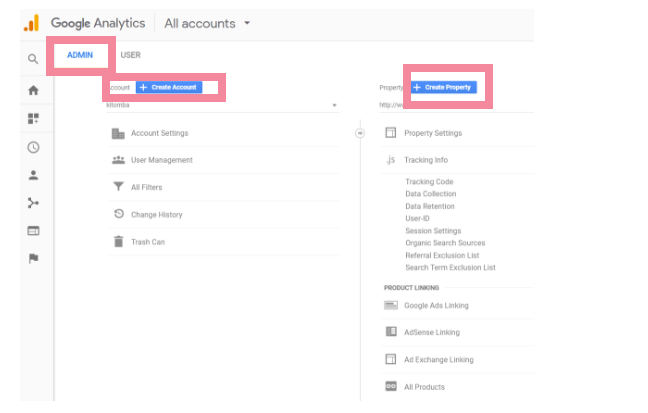The height and width of the screenshot is (413, 648).
Task: Click the .js Tracking Info icon
Action: click(391, 160)
